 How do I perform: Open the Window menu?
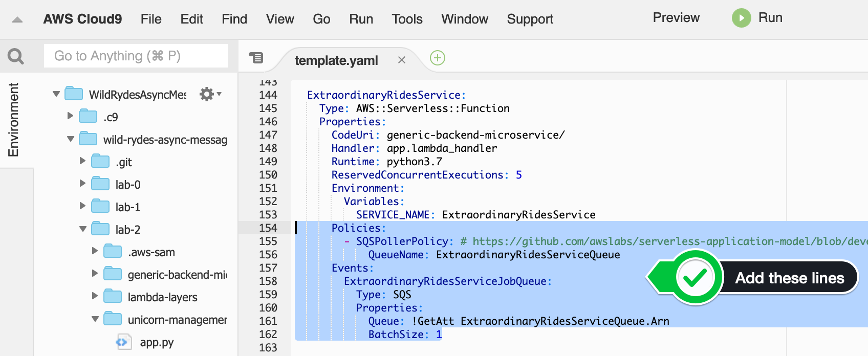click(x=465, y=19)
